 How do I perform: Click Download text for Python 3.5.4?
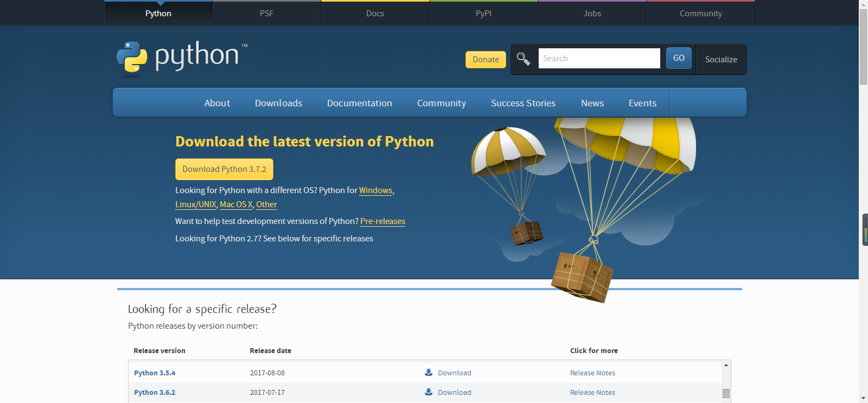[455, 373]
